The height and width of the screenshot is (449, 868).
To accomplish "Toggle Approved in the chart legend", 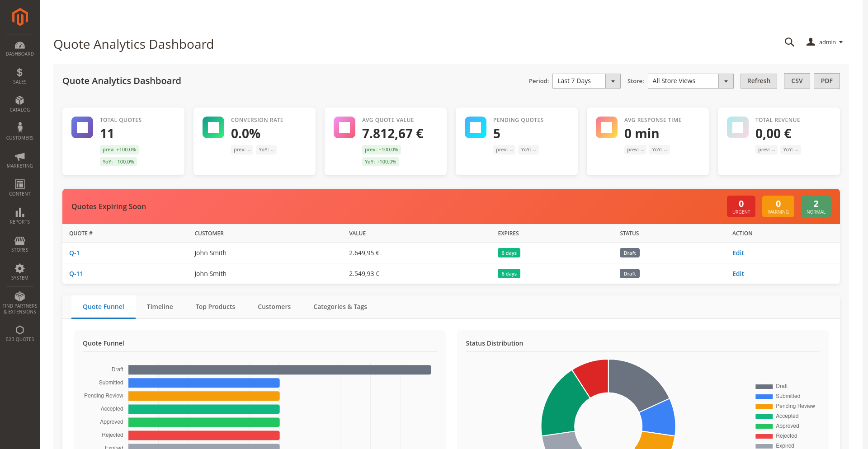I will 777,426.
